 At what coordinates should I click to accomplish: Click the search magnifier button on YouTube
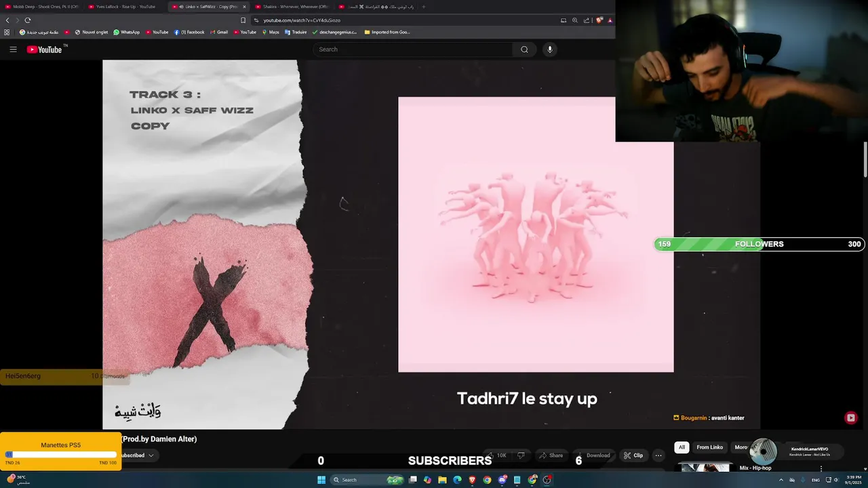point(524,49)
